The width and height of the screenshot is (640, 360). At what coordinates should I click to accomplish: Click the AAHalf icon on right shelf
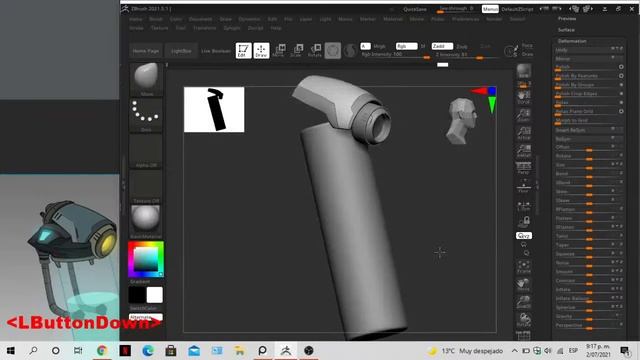[x=524, y=151]
